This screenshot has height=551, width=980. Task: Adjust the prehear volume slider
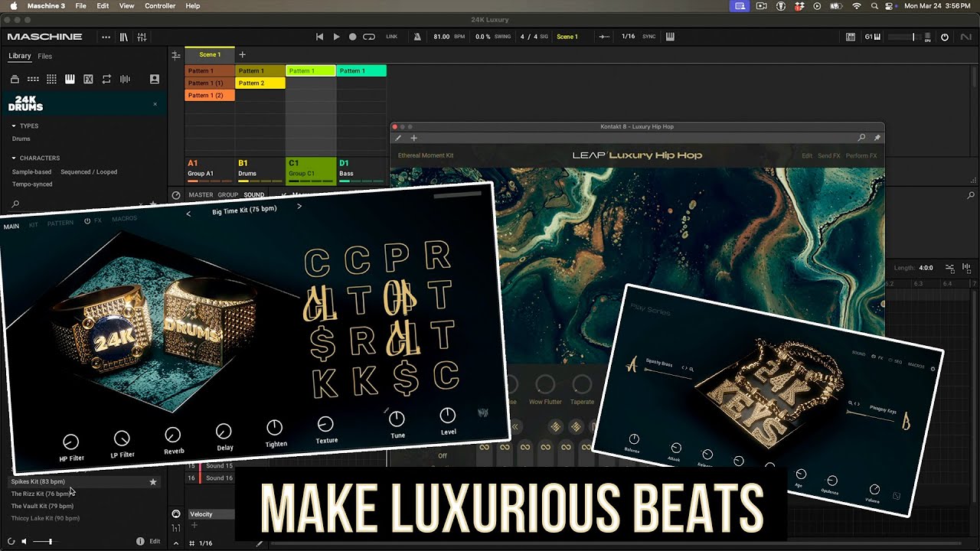click(x=44, y=541)
